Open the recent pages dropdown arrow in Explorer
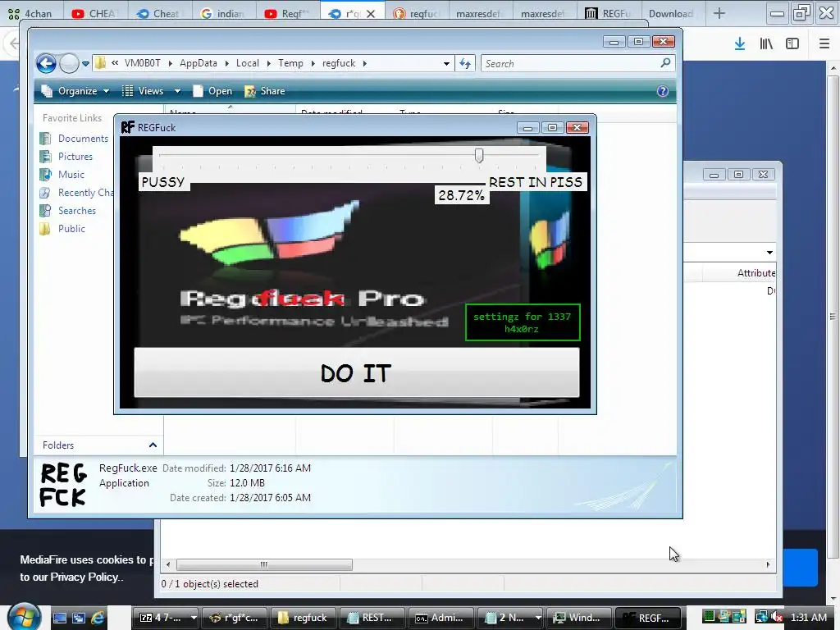 [85, 64]
